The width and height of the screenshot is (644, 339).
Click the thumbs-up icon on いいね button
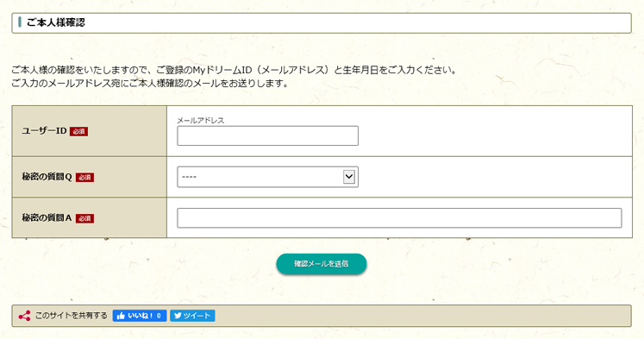(x=121, y=316)
